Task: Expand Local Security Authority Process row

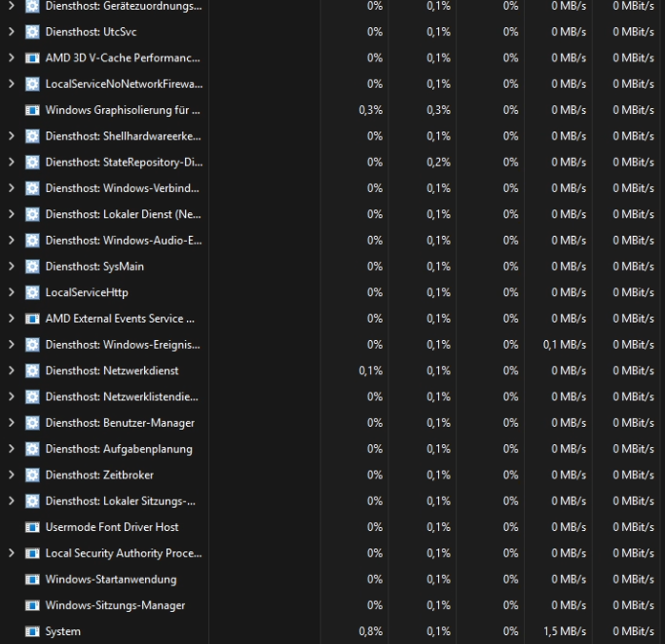Action: pyautogui.click(x=12, y=553)
